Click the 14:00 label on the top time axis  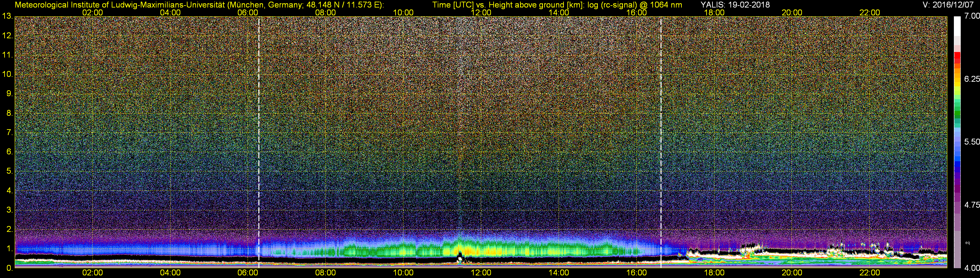(x=559, y=12)
